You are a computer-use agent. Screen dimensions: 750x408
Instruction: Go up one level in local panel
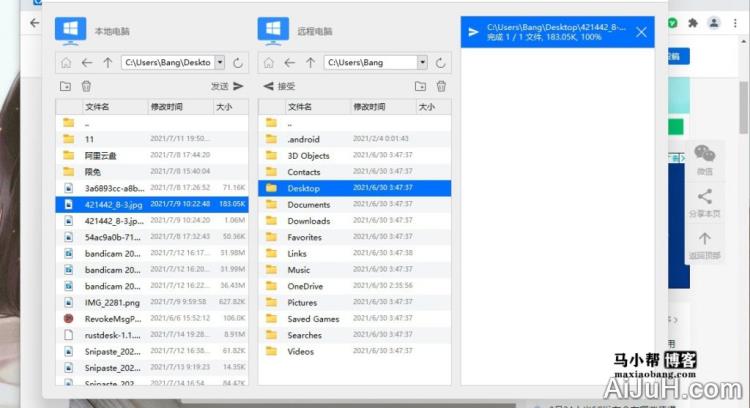coord(108,63)
